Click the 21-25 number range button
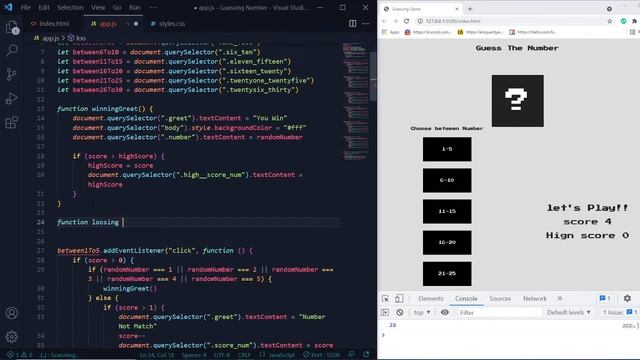The width and height of the screenshot is (640, 360). pyautogui.click(x=447, y=273)
